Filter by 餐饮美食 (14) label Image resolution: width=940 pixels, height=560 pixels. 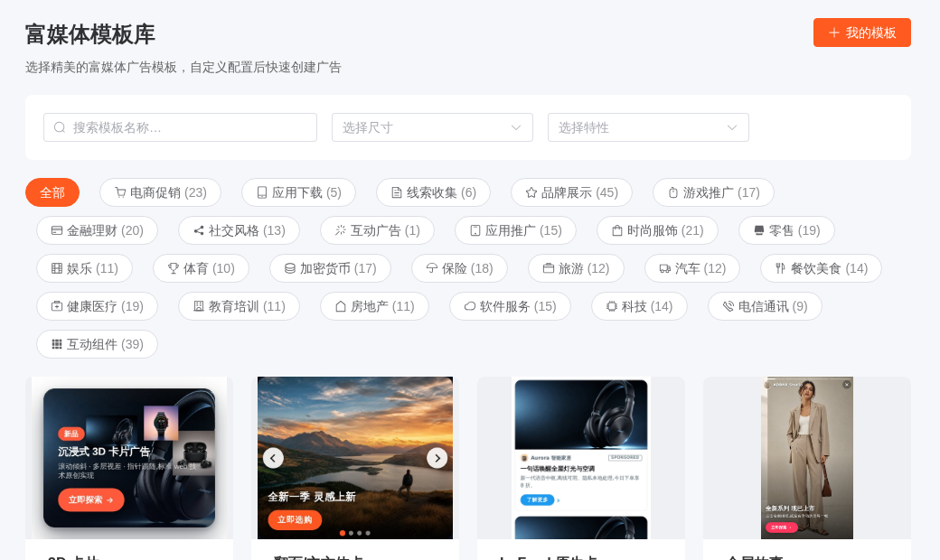coord(829,268)
